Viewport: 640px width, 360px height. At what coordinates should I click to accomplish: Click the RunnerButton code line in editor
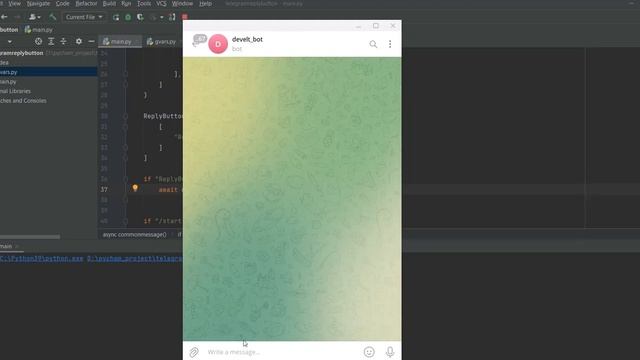[x=163, y=116]
